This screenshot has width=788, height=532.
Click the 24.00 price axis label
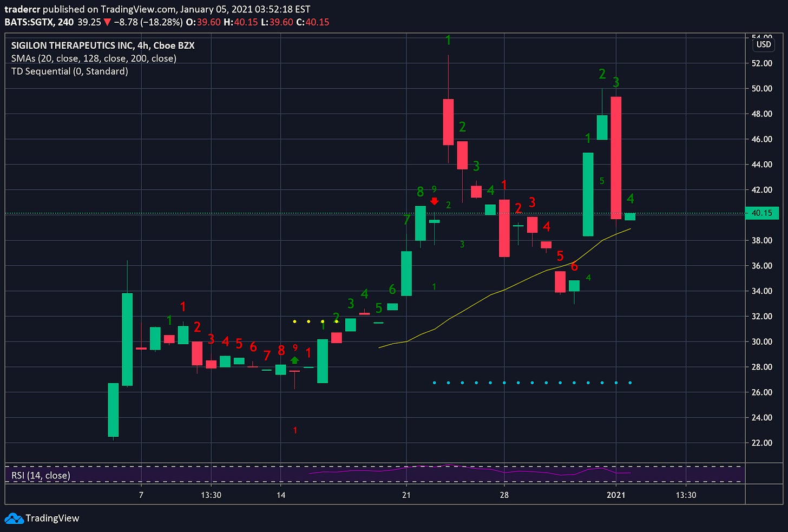pyautogui.click(x=762, y=417)
